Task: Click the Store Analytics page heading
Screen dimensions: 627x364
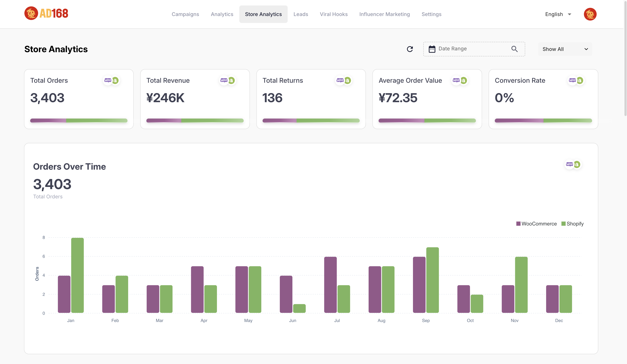Action: (56, 49)
